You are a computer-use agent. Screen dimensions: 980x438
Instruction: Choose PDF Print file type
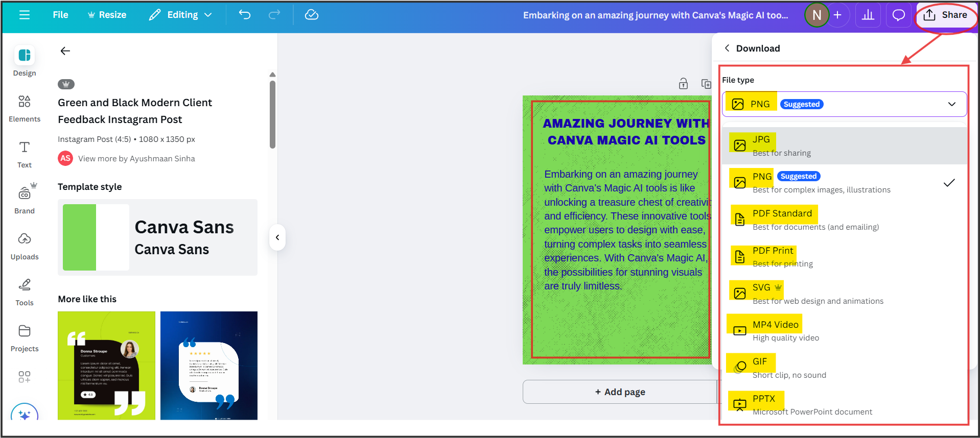(x=844, y=257)
